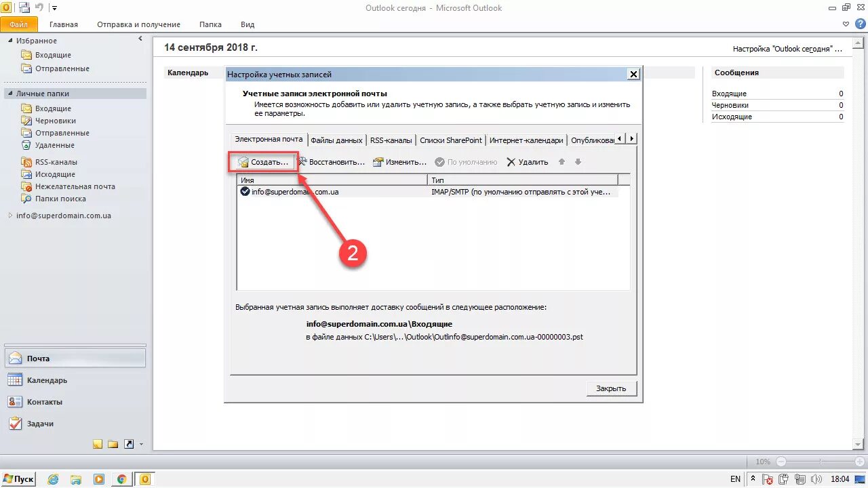Switch to the Файлы данных tab

[x=336, y=140]
